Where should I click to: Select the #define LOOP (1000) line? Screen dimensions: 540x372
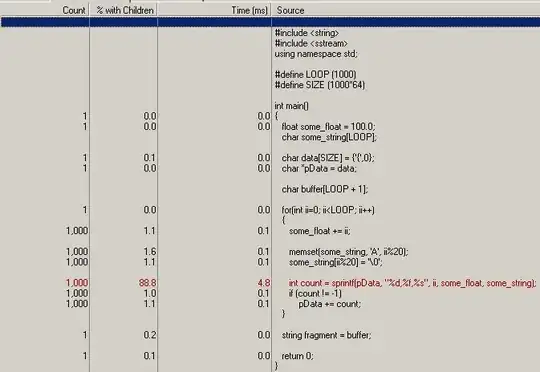pyautogui.click(x=315, y=74)
